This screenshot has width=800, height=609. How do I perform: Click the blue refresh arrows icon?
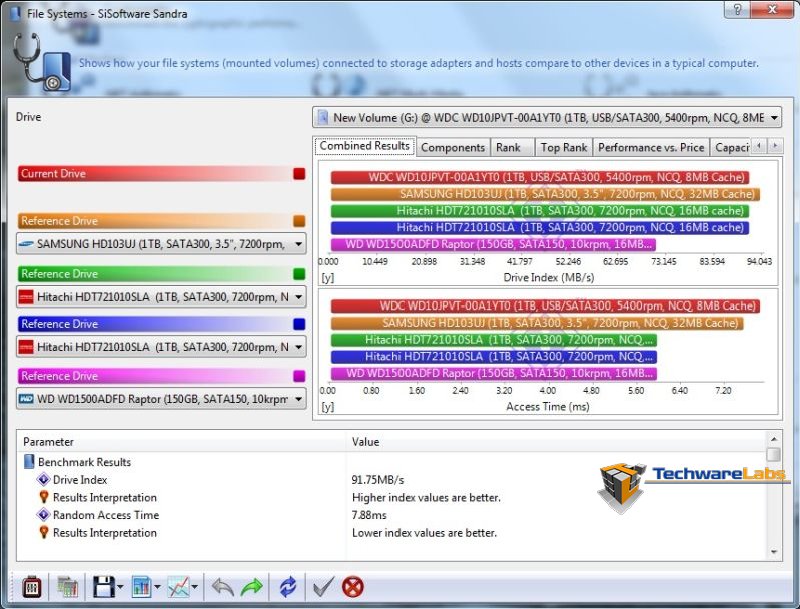(288, 587)
